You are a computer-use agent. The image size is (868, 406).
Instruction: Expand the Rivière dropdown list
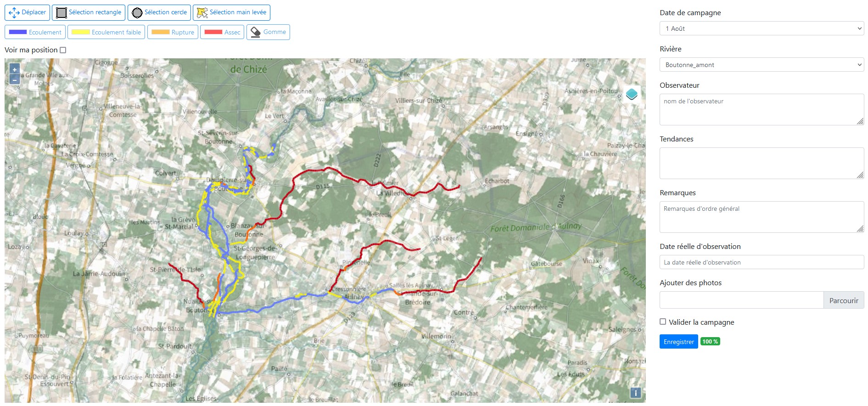tap(762, 65)
